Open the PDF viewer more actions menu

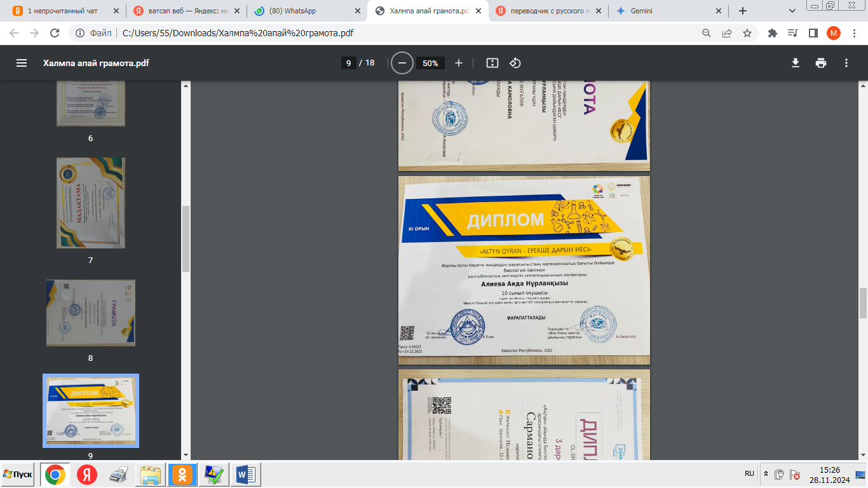click(846, 63)
